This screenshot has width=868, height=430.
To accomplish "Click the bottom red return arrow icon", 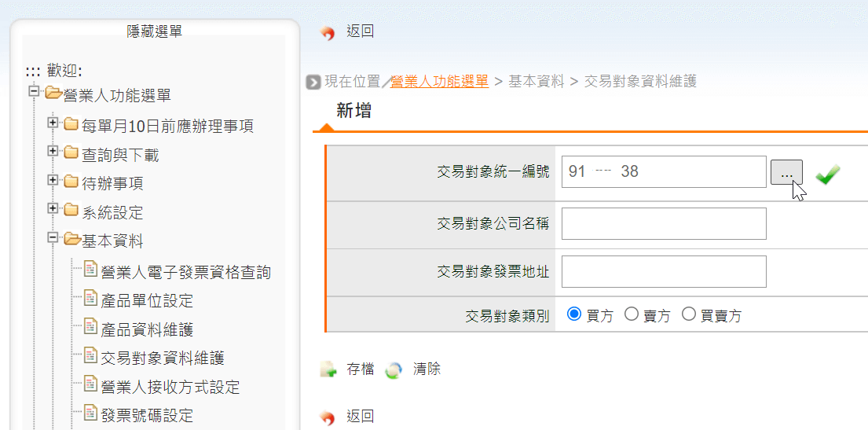I will click(328, 417).
